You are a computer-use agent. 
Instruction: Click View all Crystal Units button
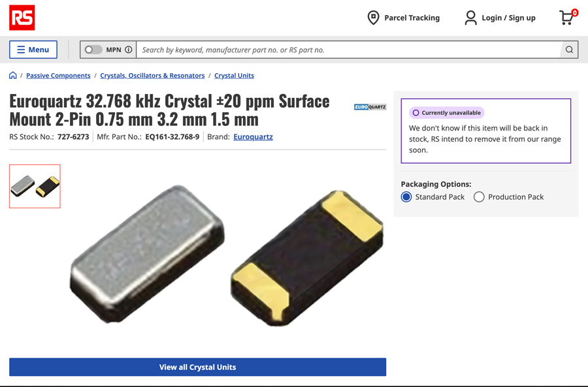pos(197,367)
